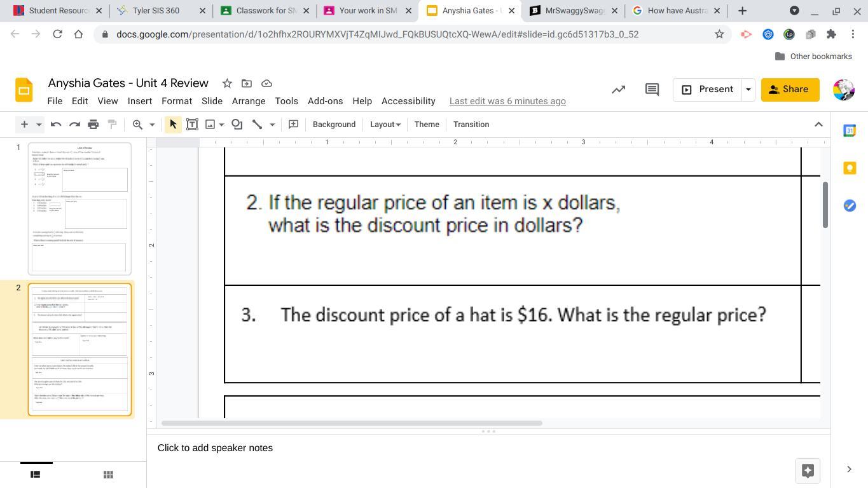Image resolution: width=868 pixels, height=488 pixels.
Task: Open the Zoom level dropdown arrow
Action: coord(152,125)
